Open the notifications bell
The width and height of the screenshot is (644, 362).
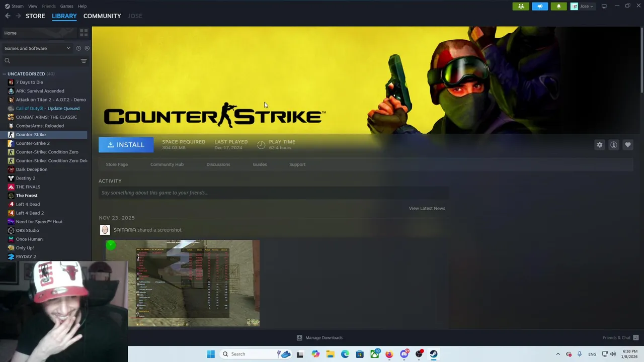(x=558, y=6)
